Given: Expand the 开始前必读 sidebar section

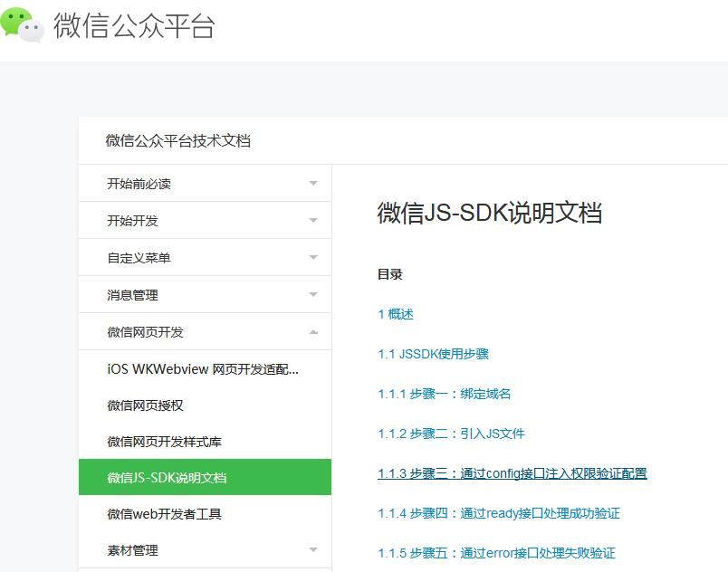Looking at the screenshot, I should click(205, 182).
